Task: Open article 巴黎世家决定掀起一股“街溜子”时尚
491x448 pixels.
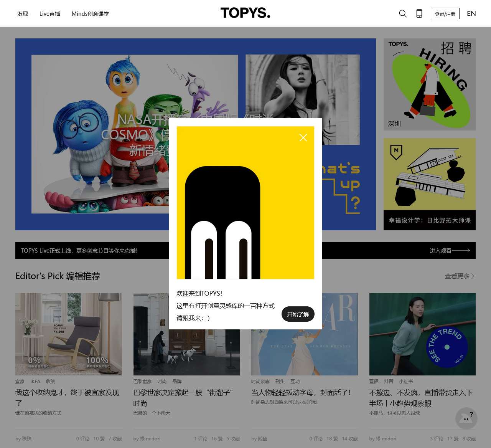Action: [x=183, y=398]
